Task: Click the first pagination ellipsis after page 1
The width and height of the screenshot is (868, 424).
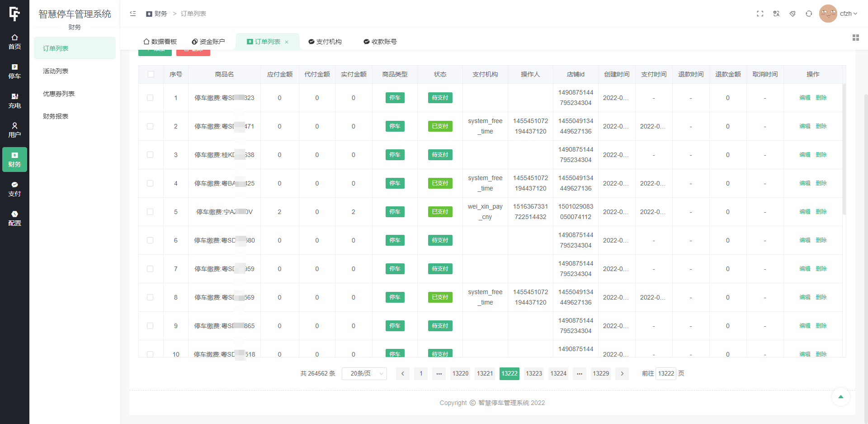Action: (x=439, y=373)
